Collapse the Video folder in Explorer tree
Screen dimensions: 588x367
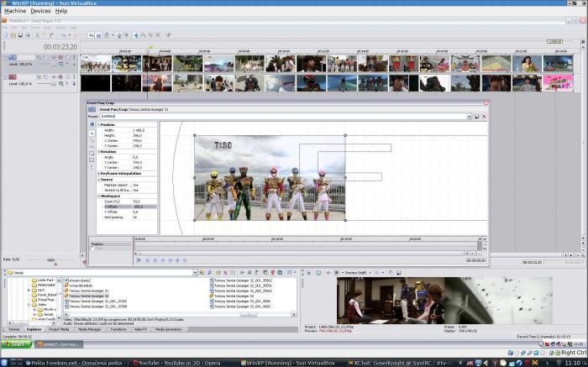[x=29, y=305]
